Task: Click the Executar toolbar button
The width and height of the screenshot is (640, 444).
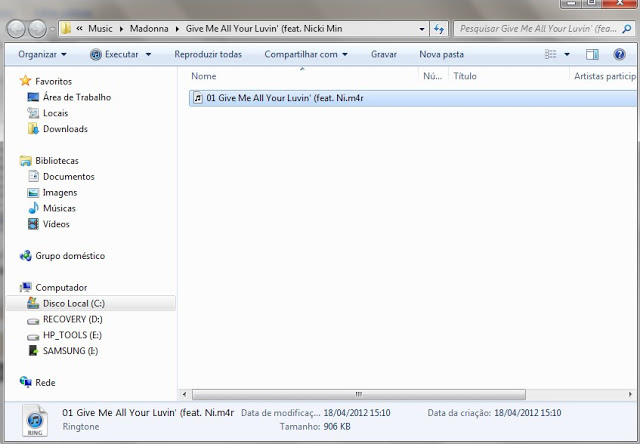Action: pos(120,54)
